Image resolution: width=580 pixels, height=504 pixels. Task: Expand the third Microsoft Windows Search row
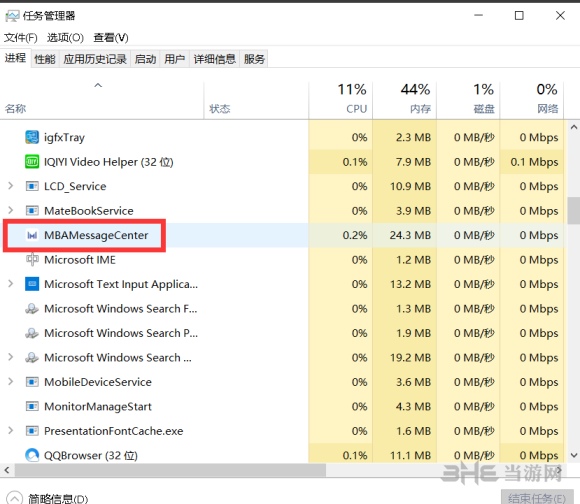tap(10, 357)
